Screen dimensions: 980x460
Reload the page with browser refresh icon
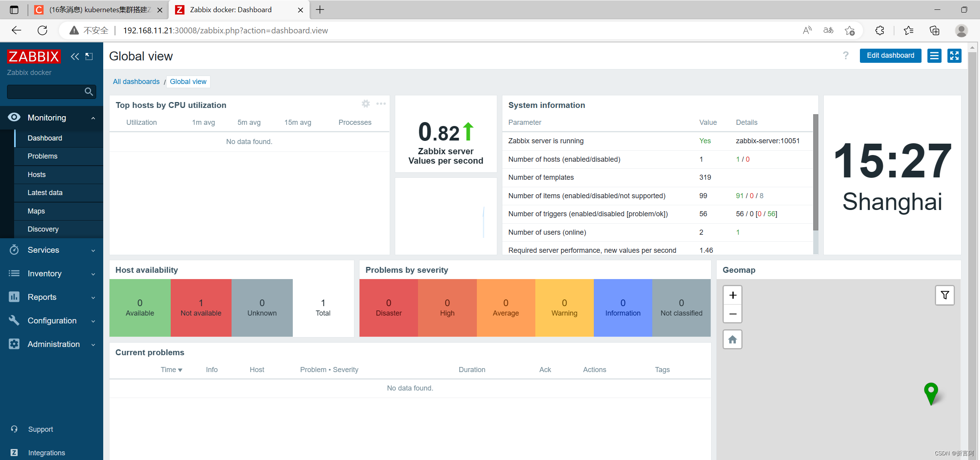(x=42, y=30)
